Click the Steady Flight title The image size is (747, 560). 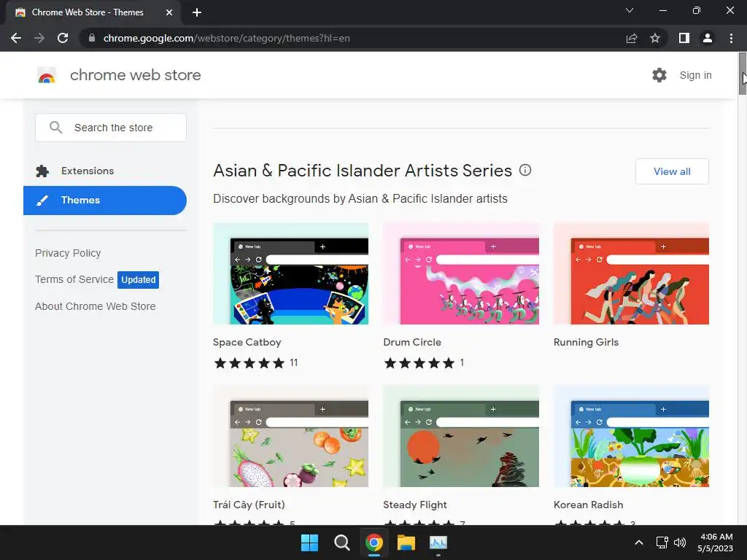click(x=415, y=505)
